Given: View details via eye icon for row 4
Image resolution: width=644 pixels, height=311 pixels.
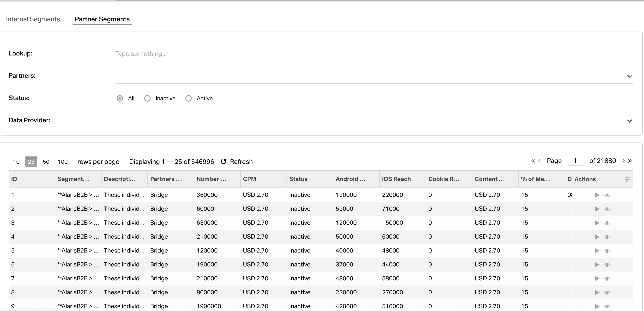Looking at the screenshot, I should click(607, 237).
